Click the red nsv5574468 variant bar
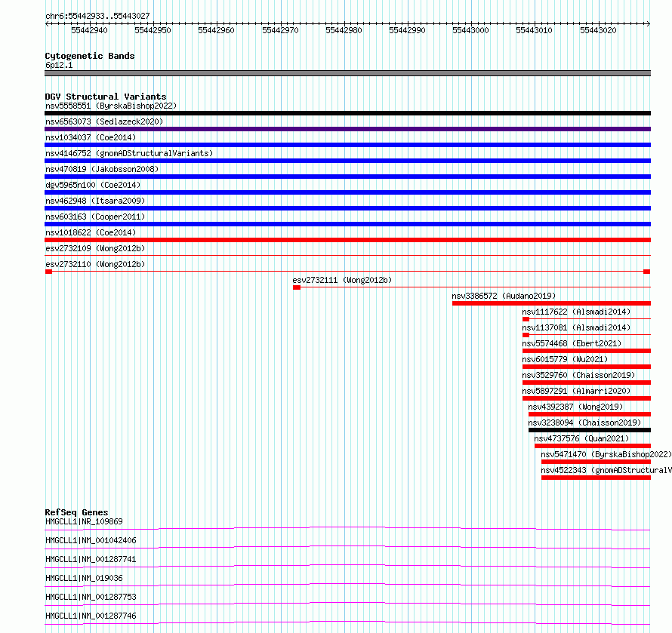The width and height of the screenshot is (672, 633). click(x=587, y=351)
